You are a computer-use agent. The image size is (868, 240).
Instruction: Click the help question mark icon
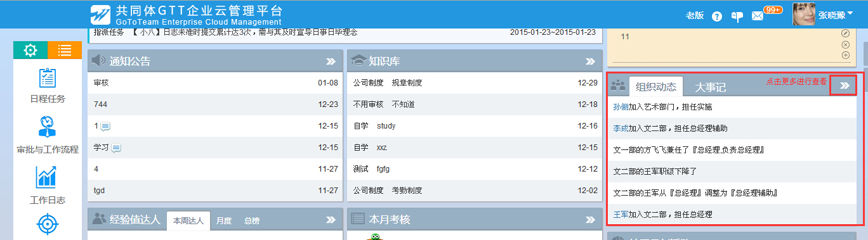point(717,16)
